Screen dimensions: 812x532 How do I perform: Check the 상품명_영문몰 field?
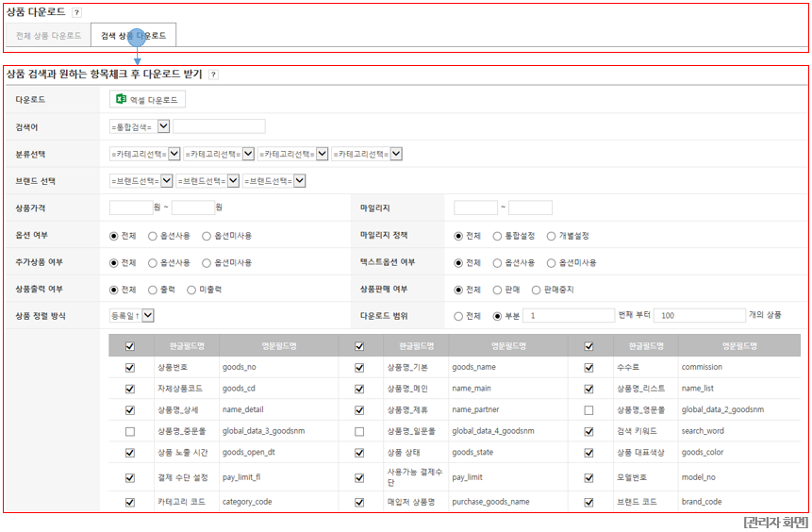588,410
